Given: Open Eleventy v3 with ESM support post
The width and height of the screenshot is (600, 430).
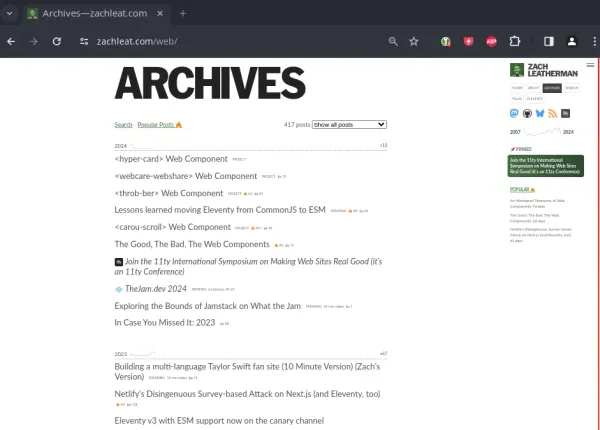Looking at the screenshot, I should pos(219,421).
